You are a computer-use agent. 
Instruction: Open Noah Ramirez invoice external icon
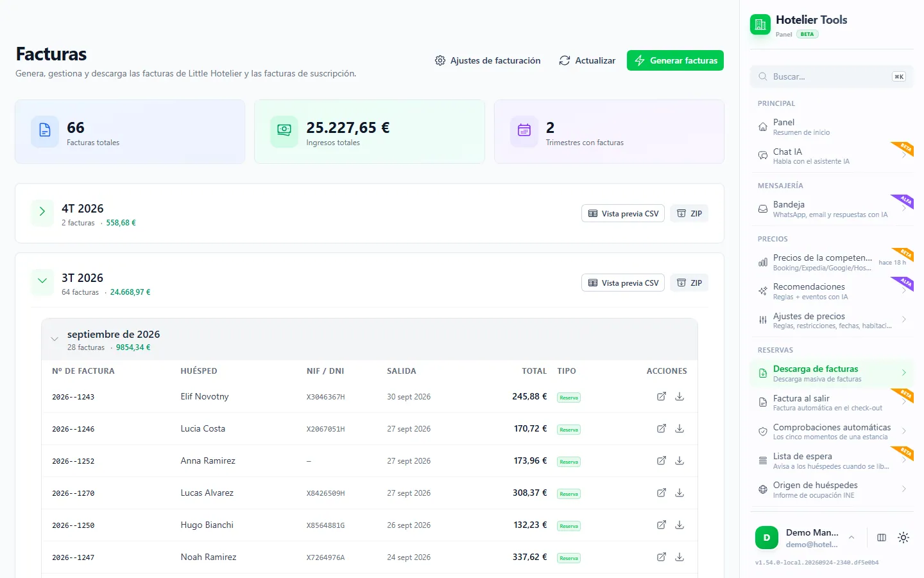(x=662, y=557)
